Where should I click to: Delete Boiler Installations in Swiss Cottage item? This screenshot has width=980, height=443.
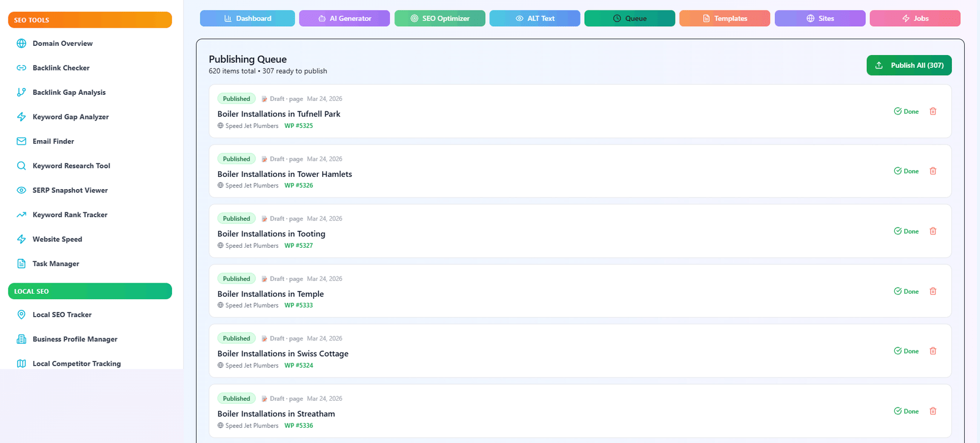(933, 351)
